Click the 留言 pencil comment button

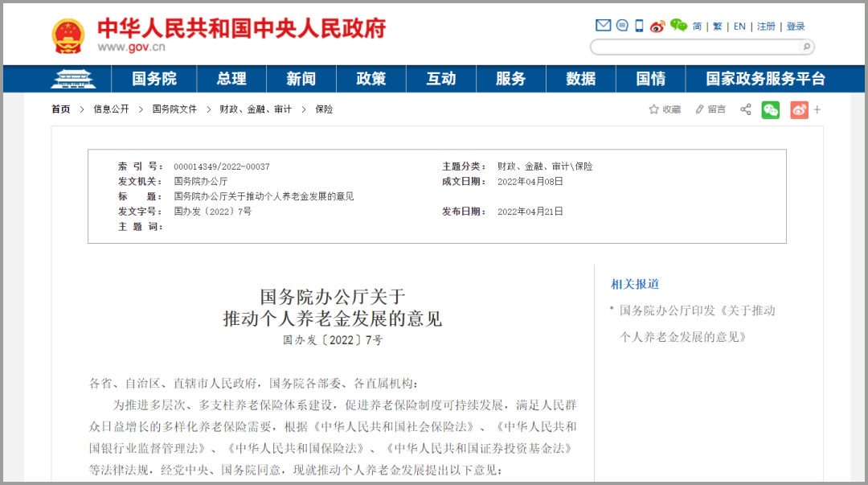pyautogui.click(x=710, y=109)
